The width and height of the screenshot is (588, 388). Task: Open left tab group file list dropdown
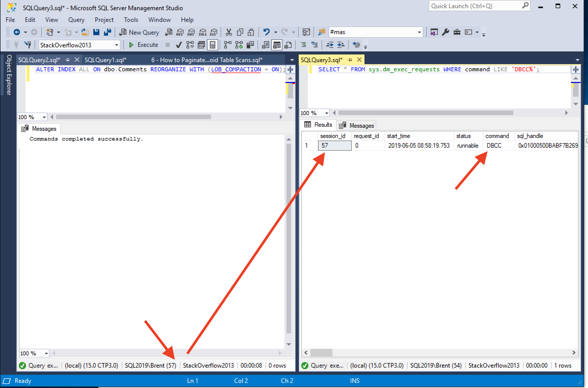click(292, 60)
